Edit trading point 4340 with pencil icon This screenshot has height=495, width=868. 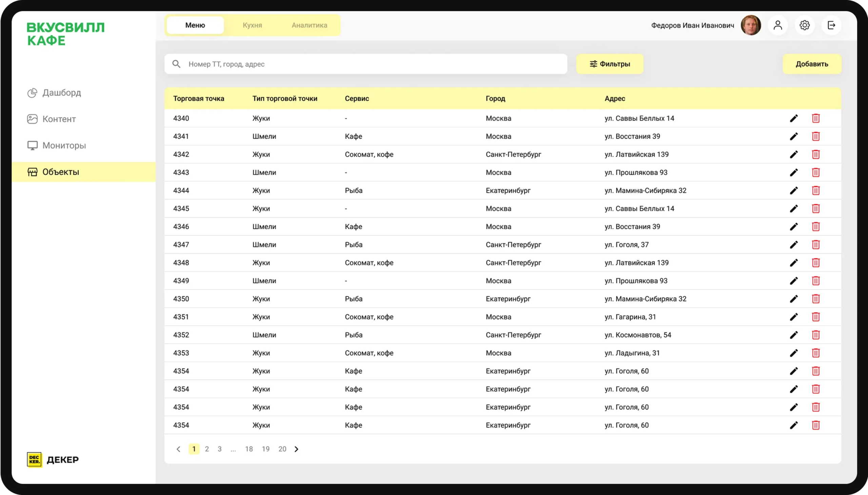[793, 118]
